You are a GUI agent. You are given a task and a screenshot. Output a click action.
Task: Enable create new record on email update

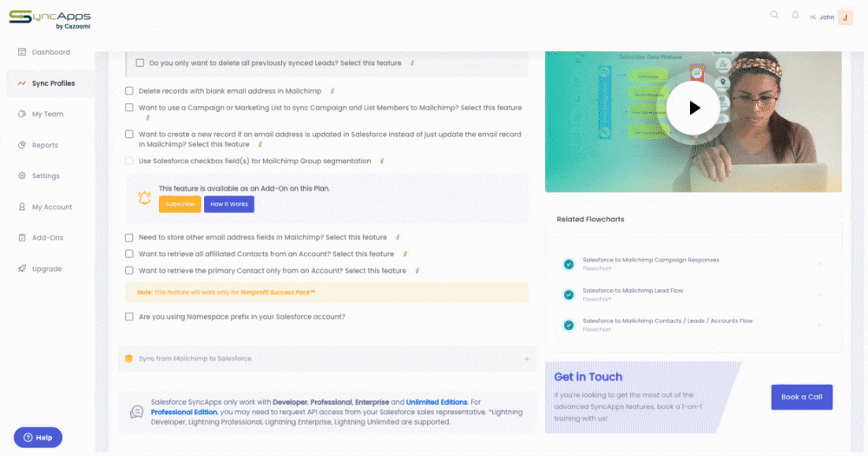(x=129, y=134)
